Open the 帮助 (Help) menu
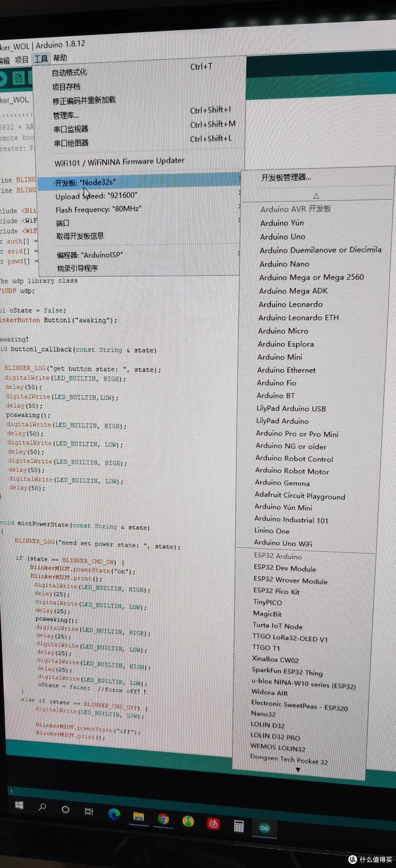Screen dimensions: 396x868 [60, 58]
